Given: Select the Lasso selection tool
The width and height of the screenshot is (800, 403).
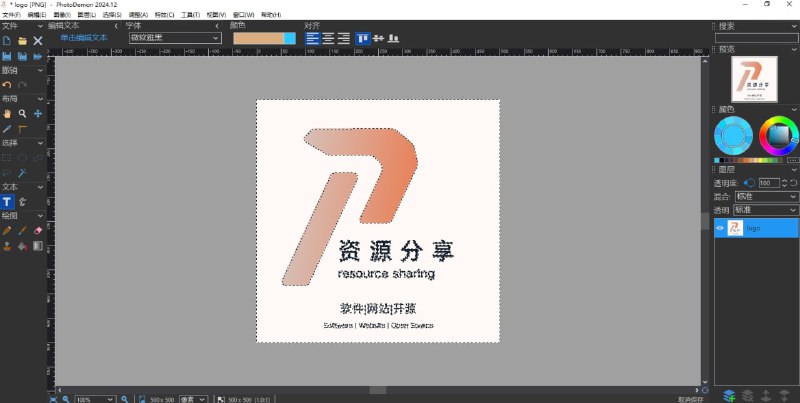Looking at the screenshot, I should 7,173.
